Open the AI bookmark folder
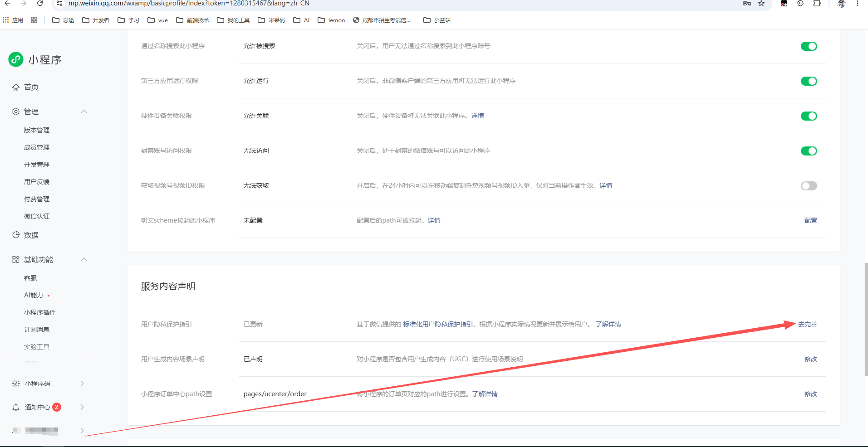 coord(301,20)
